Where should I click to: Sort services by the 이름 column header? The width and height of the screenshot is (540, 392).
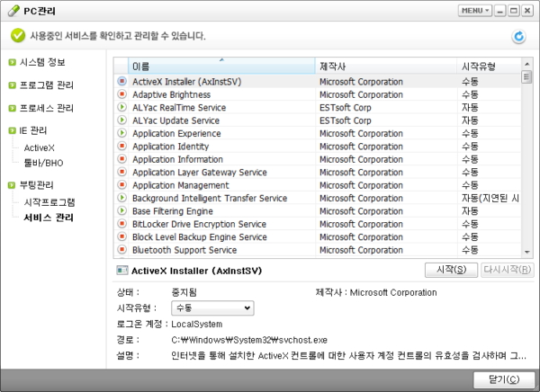[x=220, y=67]
